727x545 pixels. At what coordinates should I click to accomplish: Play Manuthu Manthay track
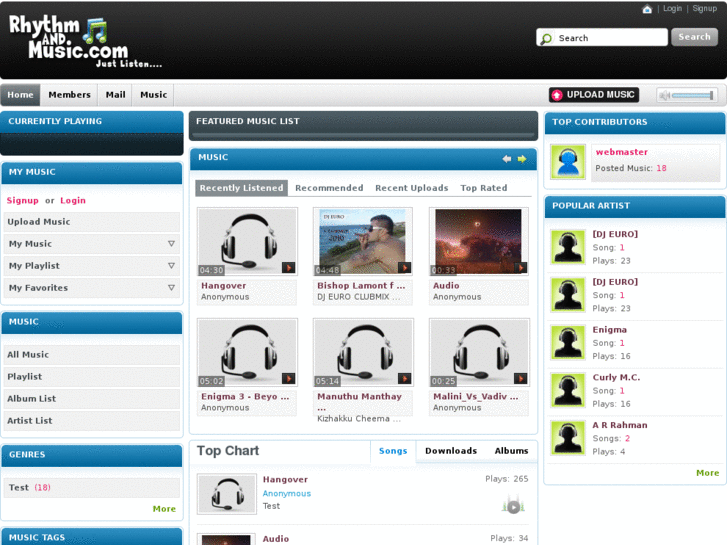pos(404,378)
